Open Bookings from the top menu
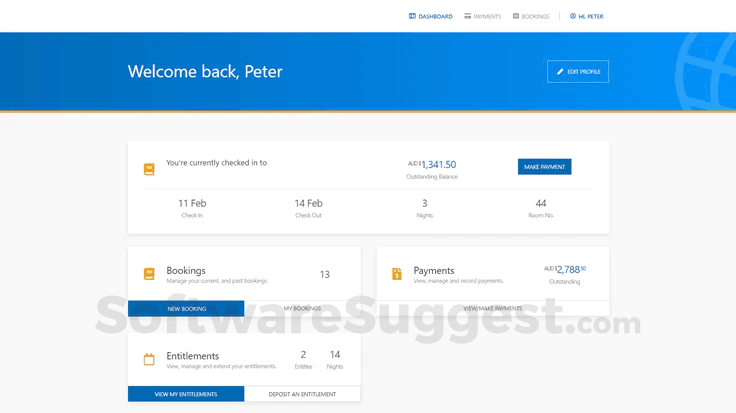 pyautogui.click(x=535, y=17)
